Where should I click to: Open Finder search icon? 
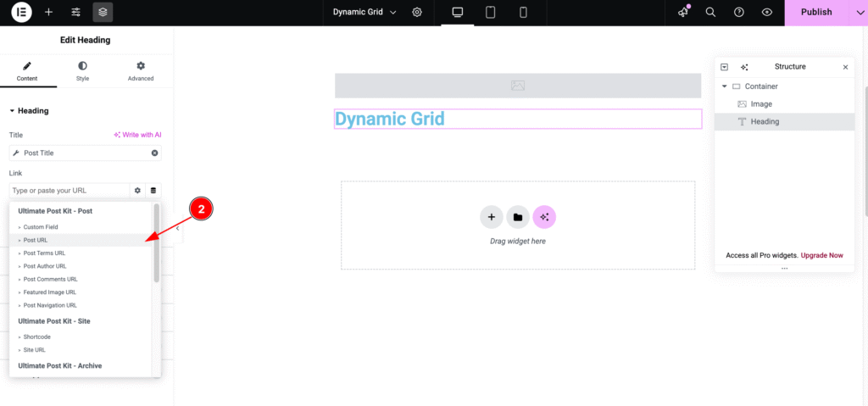[711, 12]
